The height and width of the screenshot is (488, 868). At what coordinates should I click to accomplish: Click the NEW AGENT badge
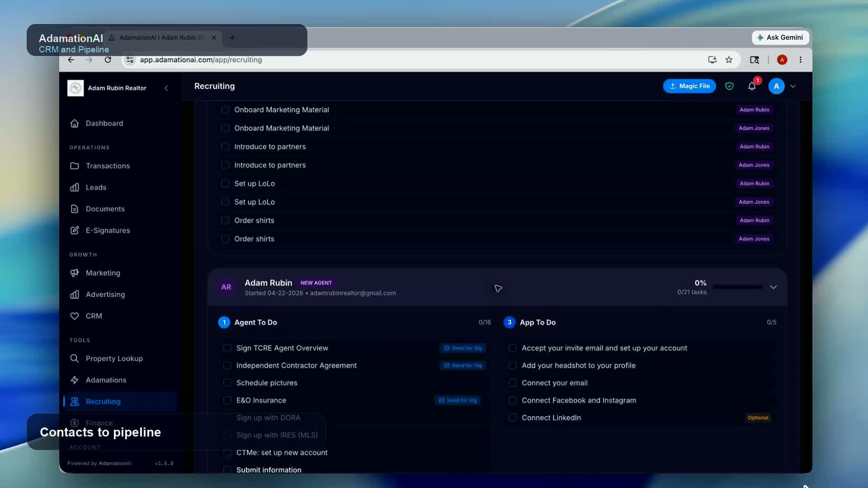tap(316, 283)
